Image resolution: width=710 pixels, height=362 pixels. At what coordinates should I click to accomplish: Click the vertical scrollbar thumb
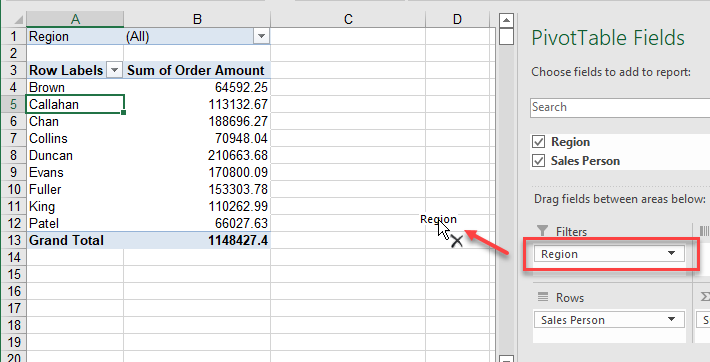pos(506,36)
